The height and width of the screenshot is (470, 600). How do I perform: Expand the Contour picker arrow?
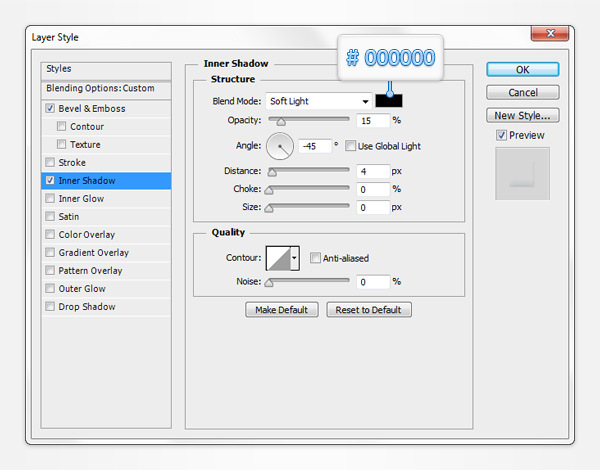coord(295,259)
